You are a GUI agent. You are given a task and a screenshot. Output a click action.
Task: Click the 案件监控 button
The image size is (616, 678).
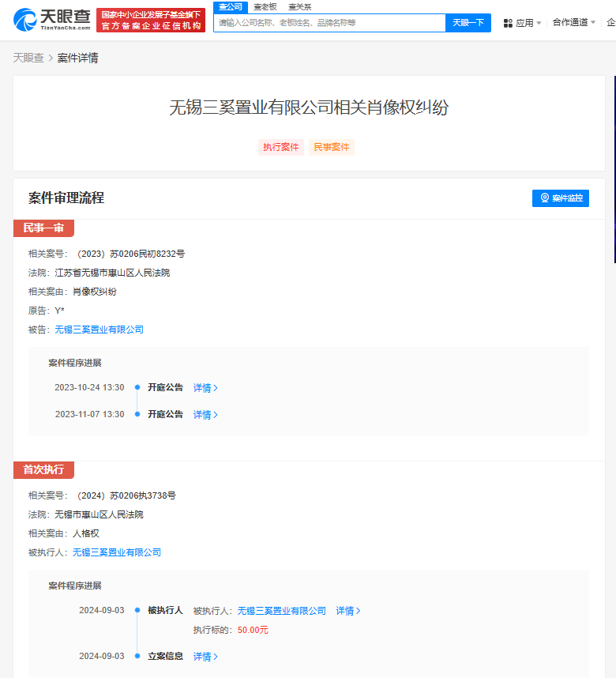coord(560,198)
